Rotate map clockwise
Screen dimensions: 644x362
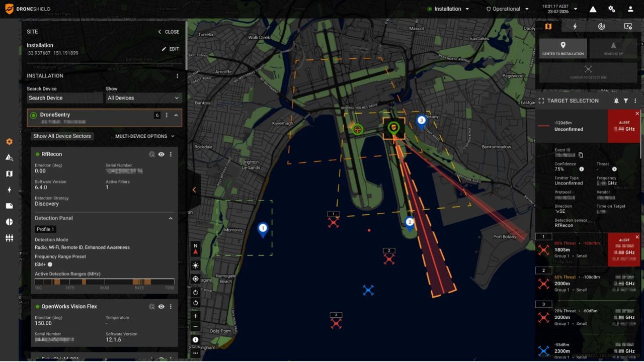pyautogui.click(x=196, y=292)
